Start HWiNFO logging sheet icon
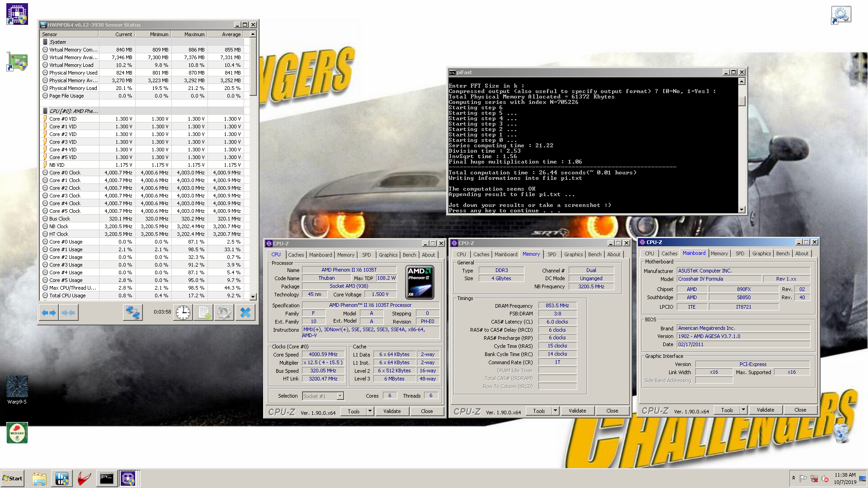Screen dimensions: 868x488 coord(203,312)
